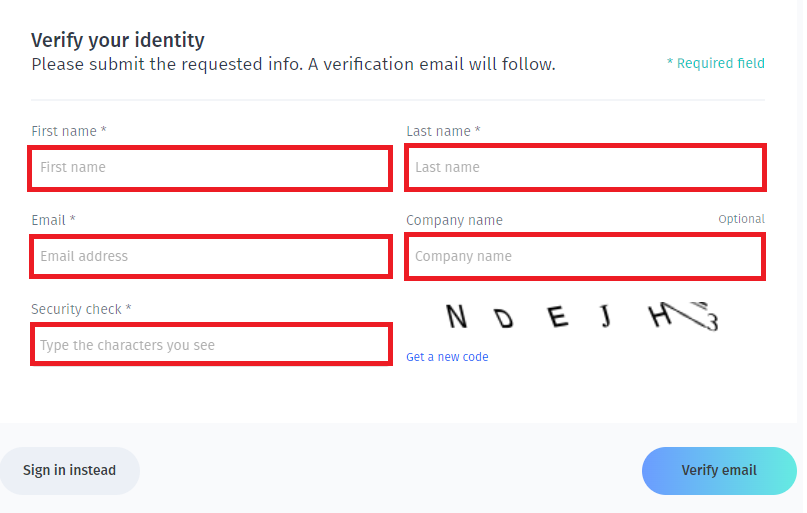Click the First name input field

(x=210, y=168)
